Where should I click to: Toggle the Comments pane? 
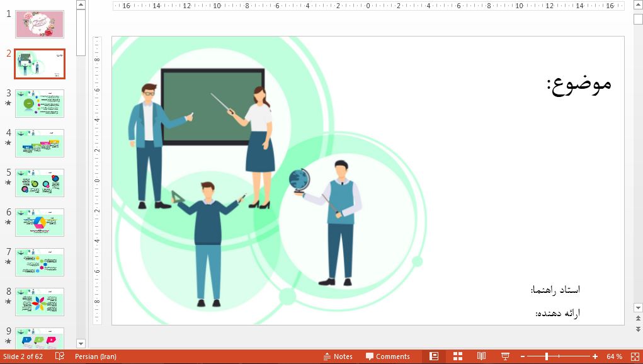388,356
